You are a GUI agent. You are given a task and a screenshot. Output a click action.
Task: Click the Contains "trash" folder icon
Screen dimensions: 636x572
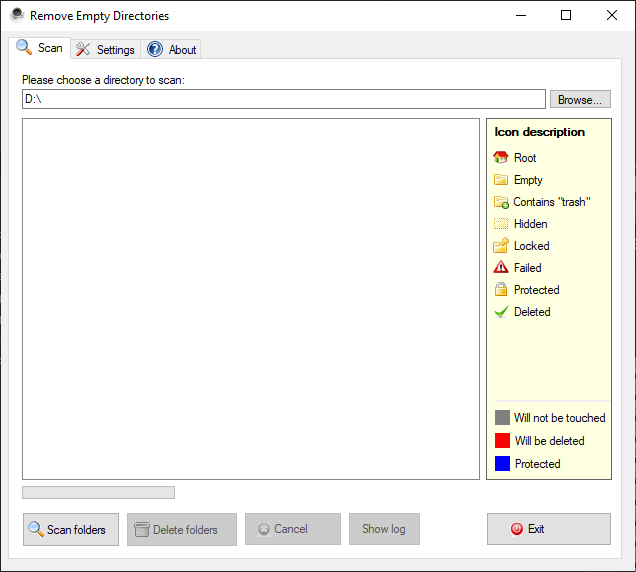501,202
